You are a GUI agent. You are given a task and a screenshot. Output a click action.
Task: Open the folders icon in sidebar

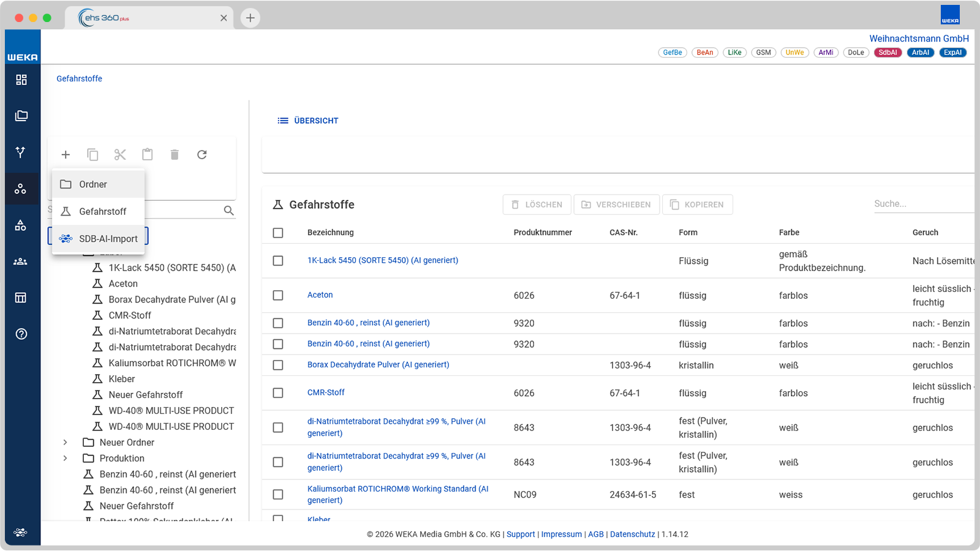[x=21, y=116]
